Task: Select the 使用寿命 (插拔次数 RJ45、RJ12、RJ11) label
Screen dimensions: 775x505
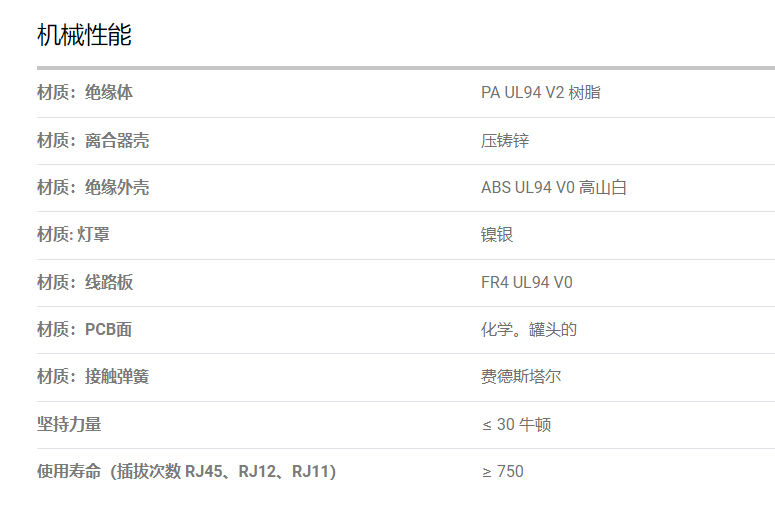Action: 186,471
